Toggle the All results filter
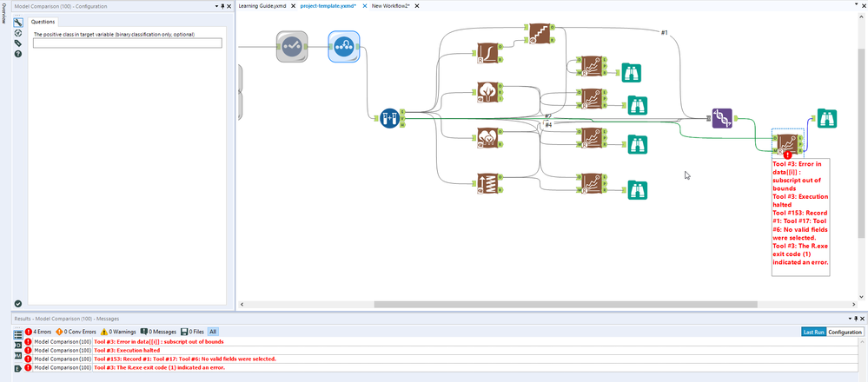868x382 pixels. coord(213,332)
